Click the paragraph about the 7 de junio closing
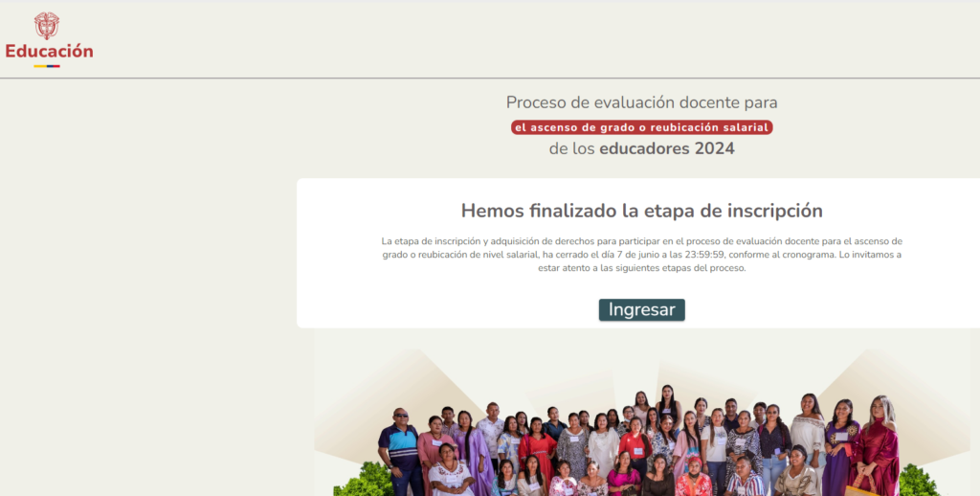Image resolution: width=980 pixels, height=496 pixels. tap(641, 255)
